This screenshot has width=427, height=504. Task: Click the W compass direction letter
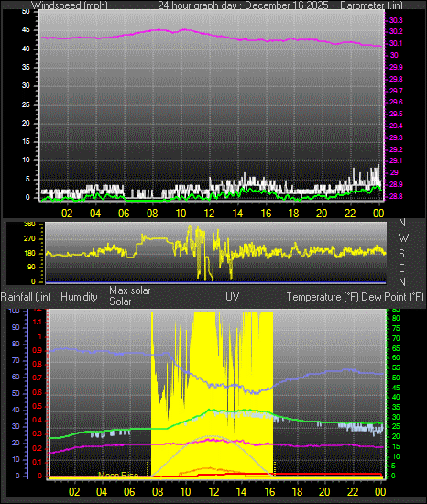(403, 238)
